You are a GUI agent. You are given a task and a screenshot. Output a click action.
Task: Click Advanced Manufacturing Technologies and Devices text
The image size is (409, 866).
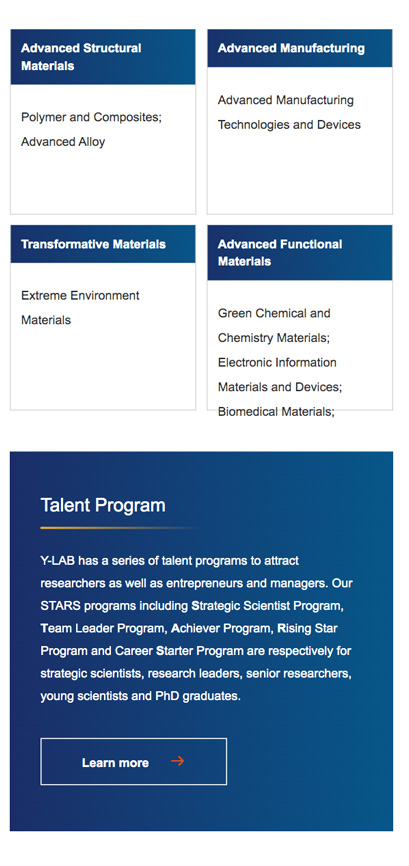289,113
